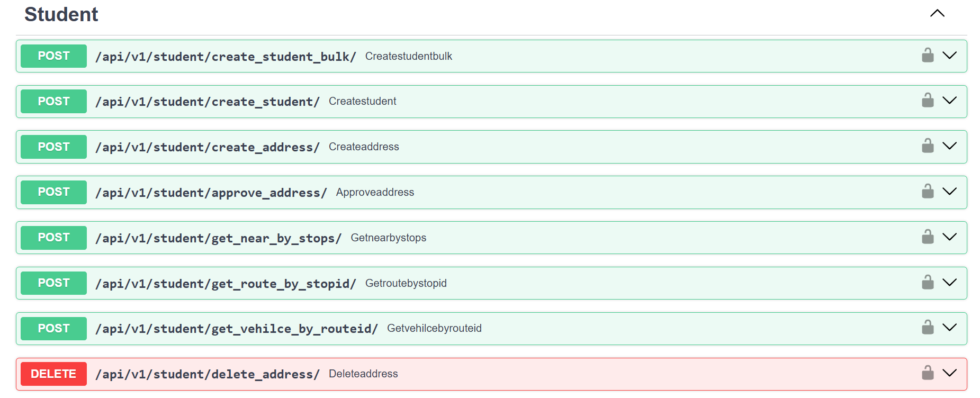Screen dimensions: 980x398
Task: Expand the delete_address endpoint chevron
Action: click(x=950, y=373)
